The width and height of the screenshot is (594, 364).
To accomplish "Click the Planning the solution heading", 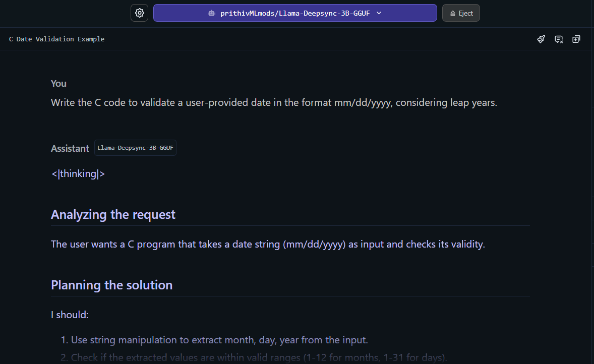I will pos(111,285).
